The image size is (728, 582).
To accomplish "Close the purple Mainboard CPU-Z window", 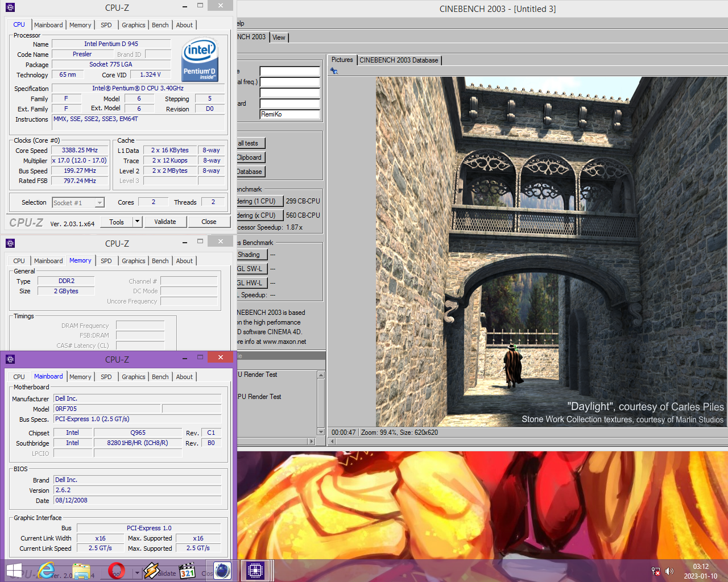I will coord(220,357).
